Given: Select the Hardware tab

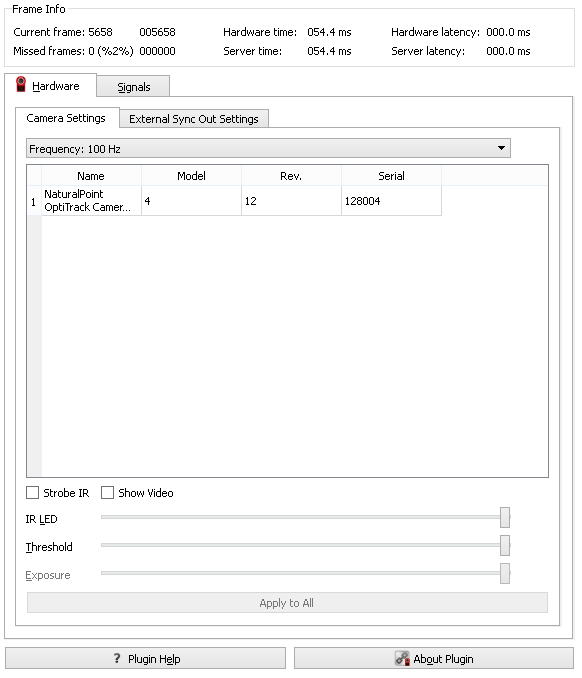Looking at the screenshot, I should [x=51, y=85].
